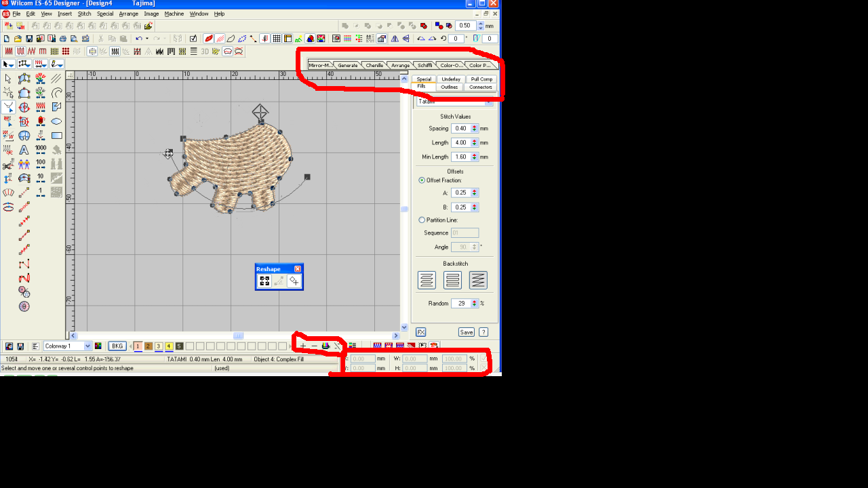Switch to the Underlay tab
This screenshot has width=868, height=488.
[x=451, y=79]
